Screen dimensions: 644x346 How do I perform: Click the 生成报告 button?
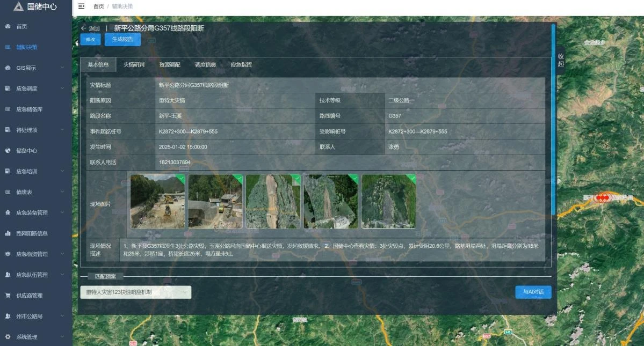click(x=122, y=39)
